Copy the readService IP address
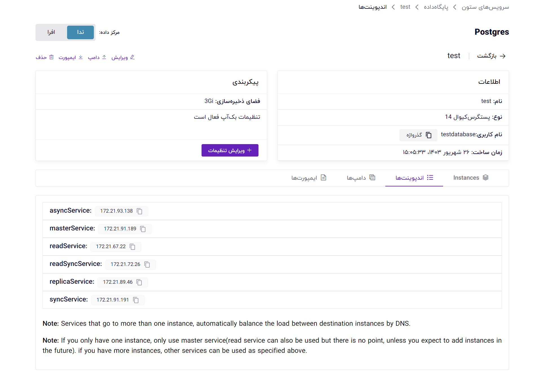This screenshot has height=392, width=555. point(132,246)
